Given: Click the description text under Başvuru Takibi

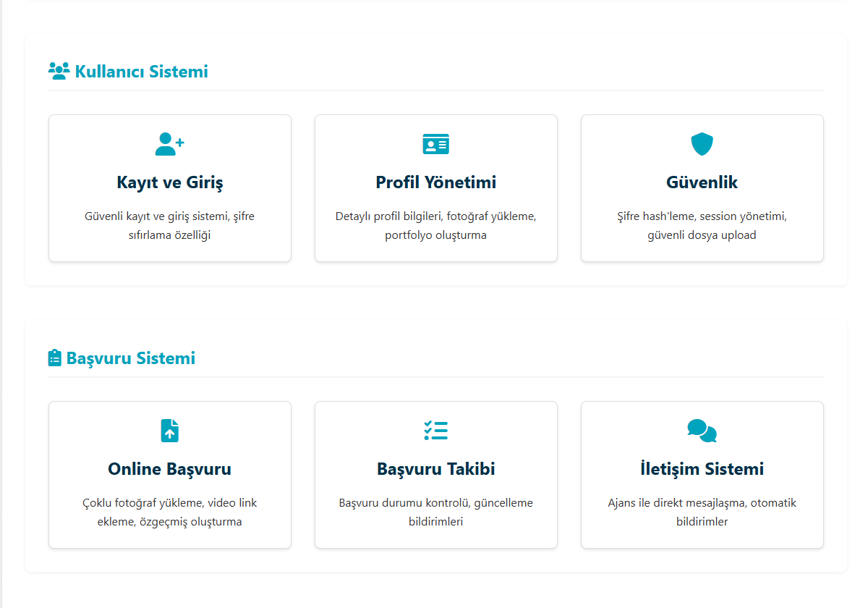Looking at the screenshot, I should coord(435,512).
